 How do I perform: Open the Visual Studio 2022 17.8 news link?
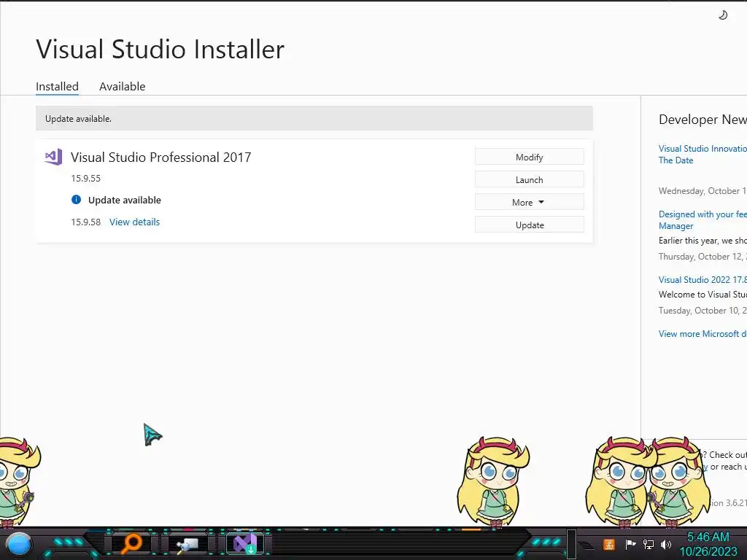click(x=703, y=279)
